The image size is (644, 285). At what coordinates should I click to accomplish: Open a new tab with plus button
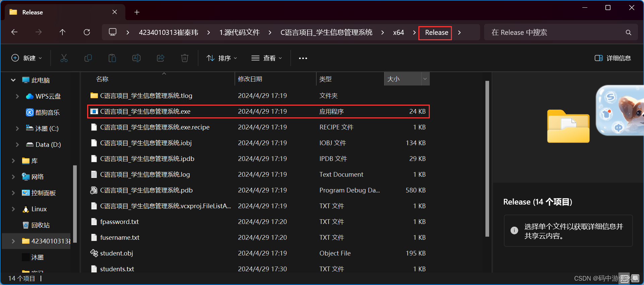[137, 12]
